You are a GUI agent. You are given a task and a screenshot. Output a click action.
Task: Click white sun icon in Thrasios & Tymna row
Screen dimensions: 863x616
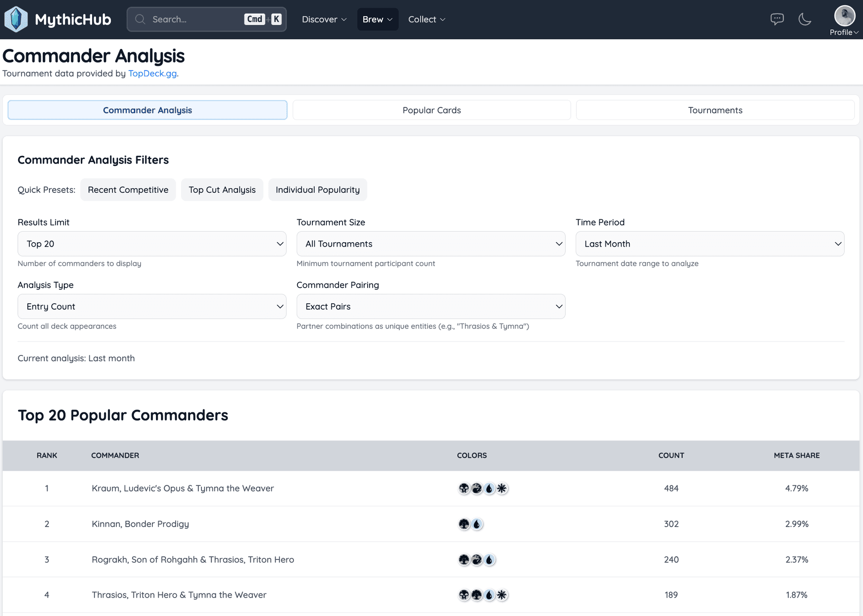[x=502, y=595]
